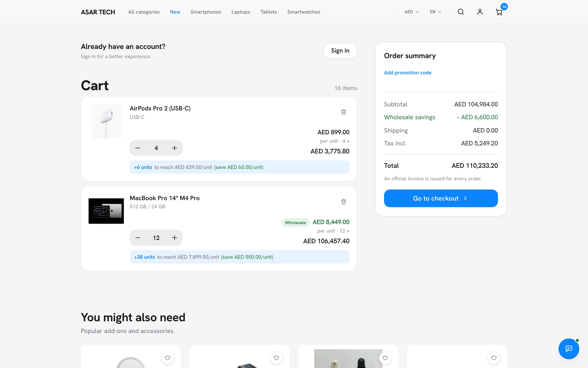Screen dimensions: 588x368
Task: Click the Wholesale savings label
Action: tap(409, 117)
